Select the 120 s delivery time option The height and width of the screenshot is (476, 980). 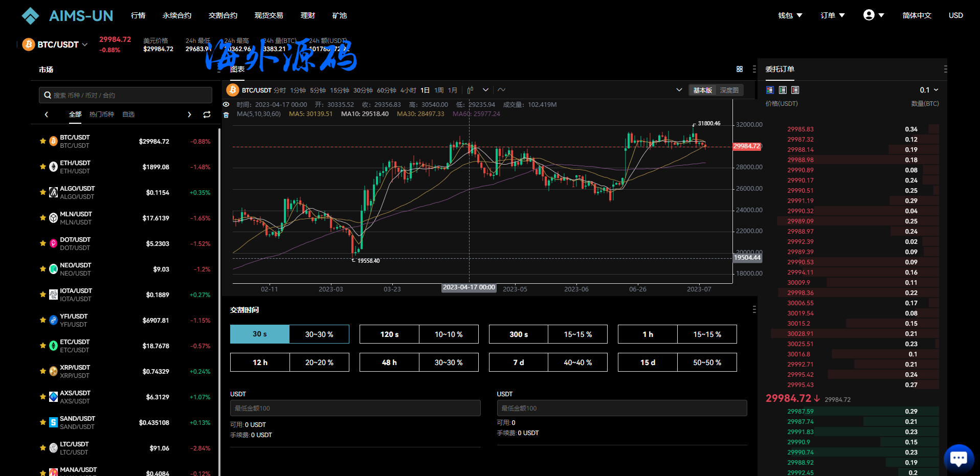tap(389, 334)
